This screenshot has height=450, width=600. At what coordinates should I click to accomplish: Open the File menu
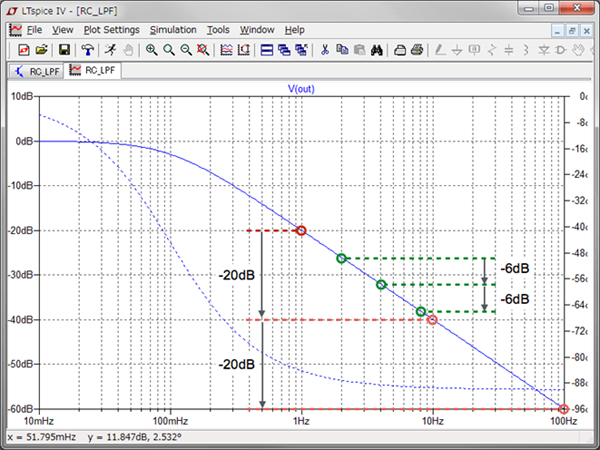pyautogui.click(x=34, y=30)
